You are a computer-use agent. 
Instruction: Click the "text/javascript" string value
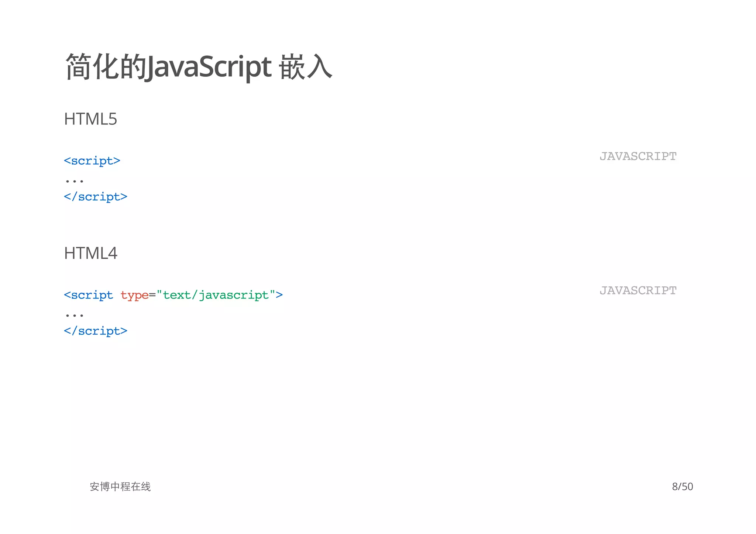216,295
